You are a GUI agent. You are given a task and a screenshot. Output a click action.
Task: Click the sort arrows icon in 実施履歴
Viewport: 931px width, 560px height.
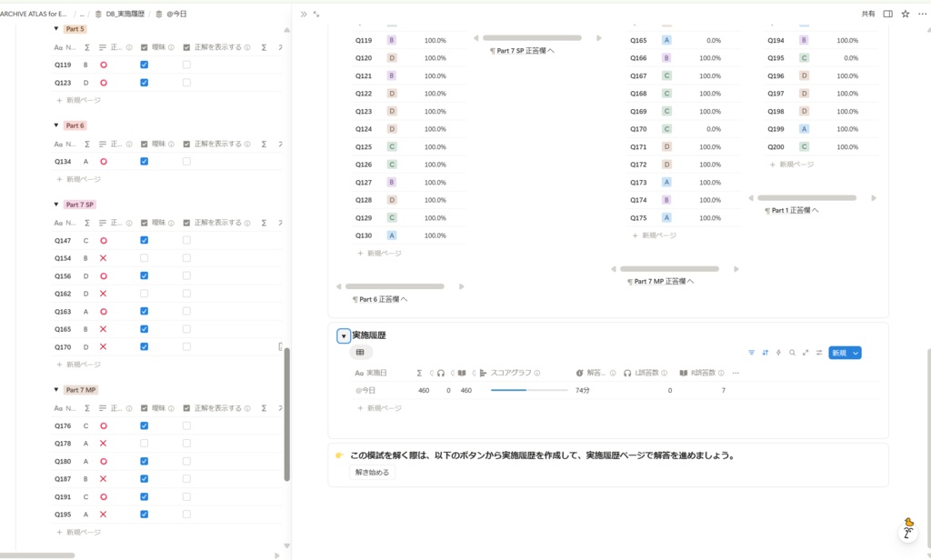[x=765, y=353]
